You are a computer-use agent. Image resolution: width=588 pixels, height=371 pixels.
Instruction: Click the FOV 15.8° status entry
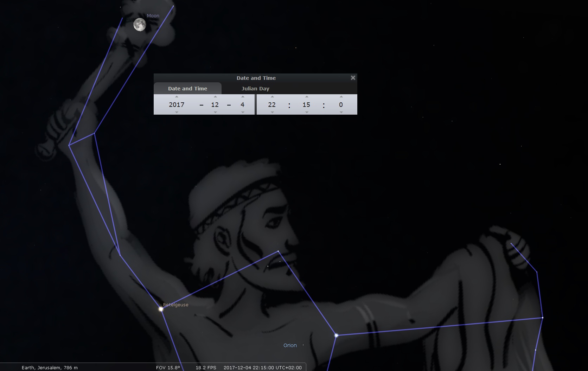(x=168, y=367)
